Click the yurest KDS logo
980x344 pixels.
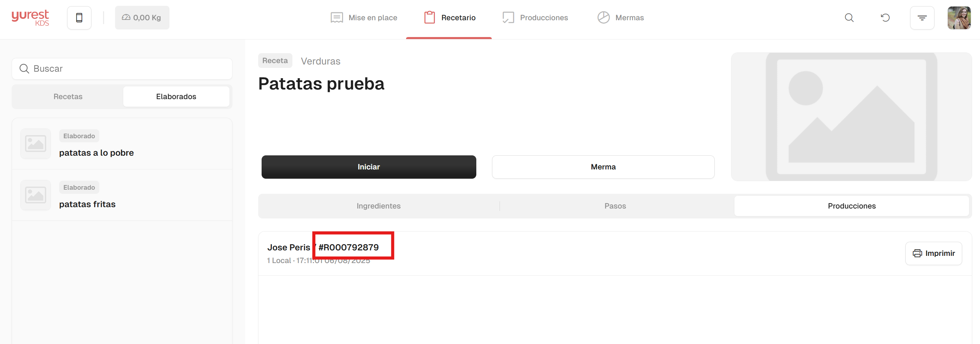30,17
